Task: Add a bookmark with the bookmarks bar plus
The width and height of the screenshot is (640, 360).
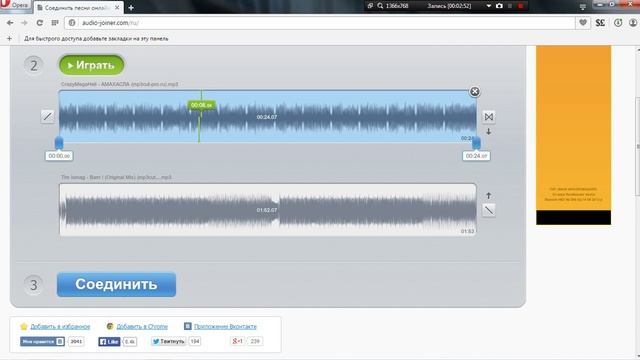Action: click(x=9, y=38)
